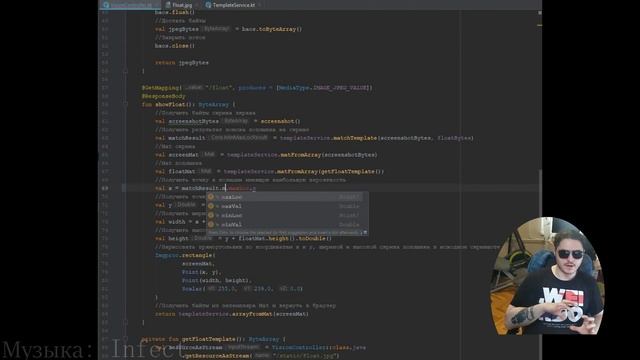Collapse the showFloat function fold marker
The width and height of the screenshot is (640, 360).
pos(126,104)
